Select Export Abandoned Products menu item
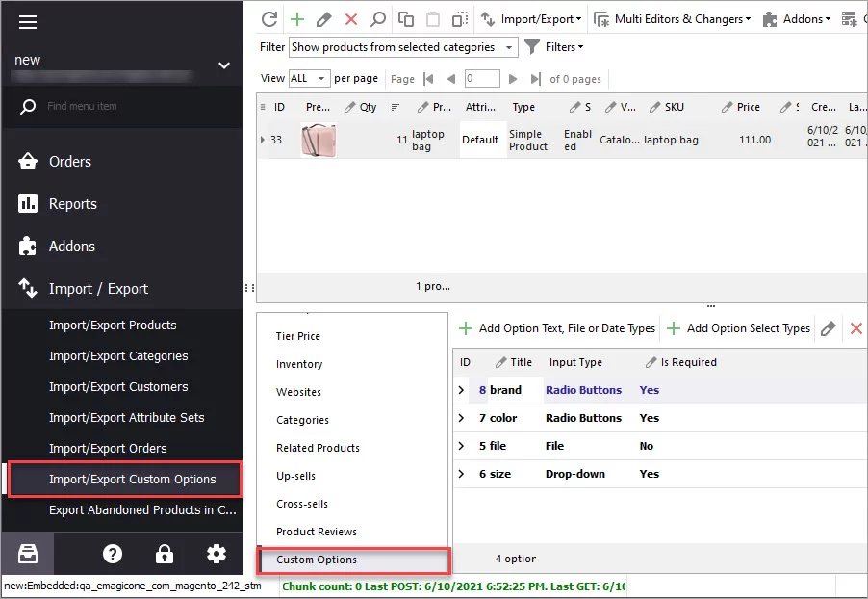The width and height of the screenshot is (868, 599). coord(142,509)
